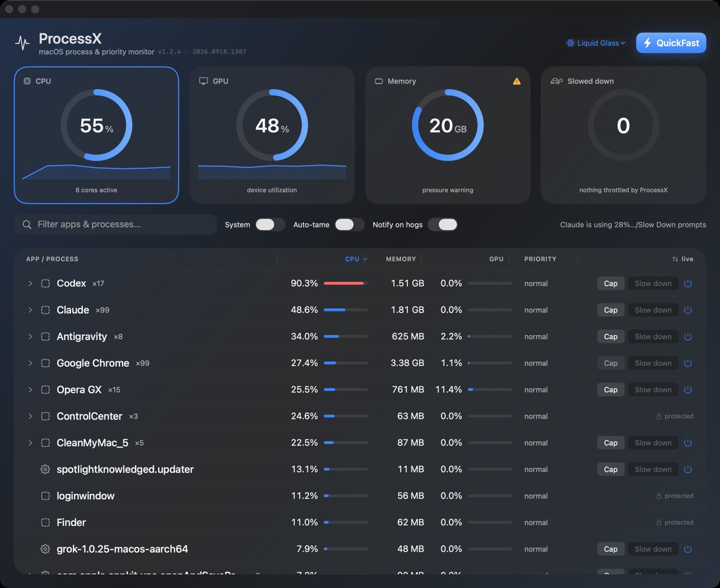Image resolution: width=720 pixels, height=588 pixels.
Task: Open the Slowed down overview card
Action: click(x=623, y=135)
